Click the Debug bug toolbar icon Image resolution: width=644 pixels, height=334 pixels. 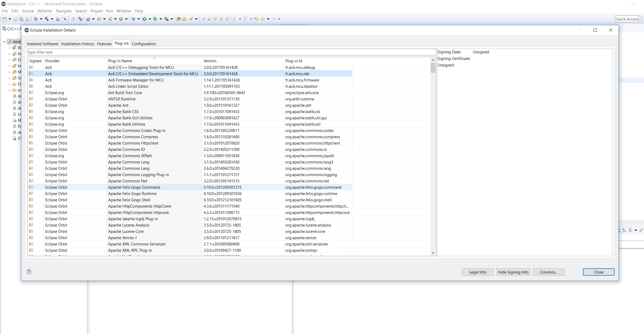click(x=133, y=19)
